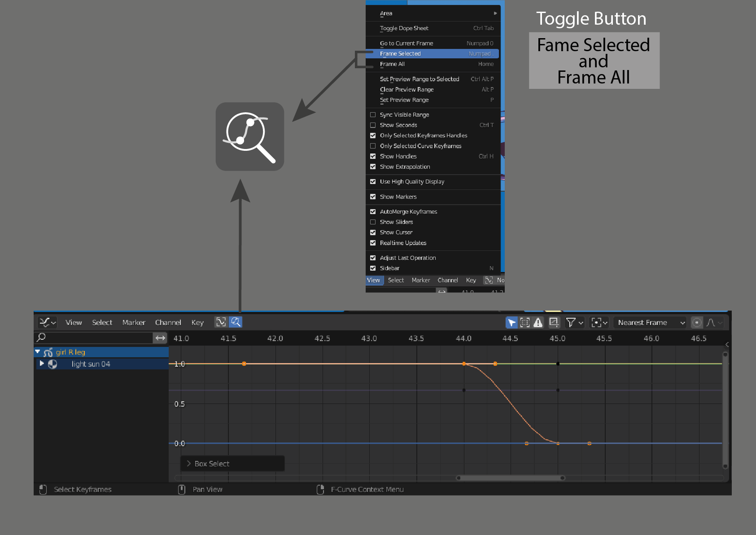Click into the channel search field
Viewport: 756px width, 535px height.
pos(93,338)
